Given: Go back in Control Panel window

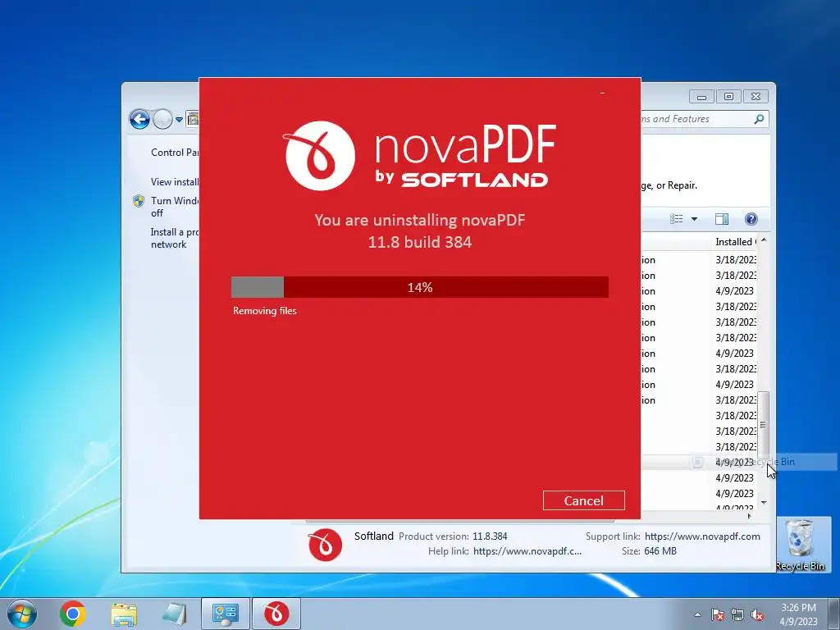Looking at the screenshot, I should coord(139,119).
